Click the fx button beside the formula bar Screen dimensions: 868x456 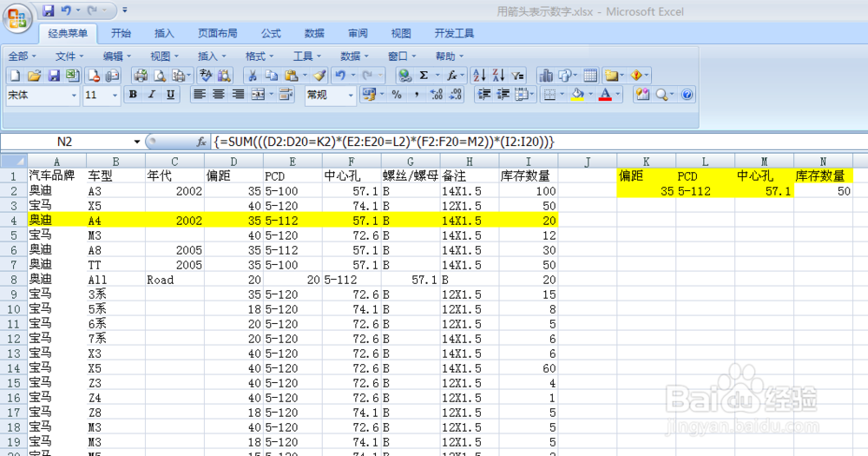point(201,142)
